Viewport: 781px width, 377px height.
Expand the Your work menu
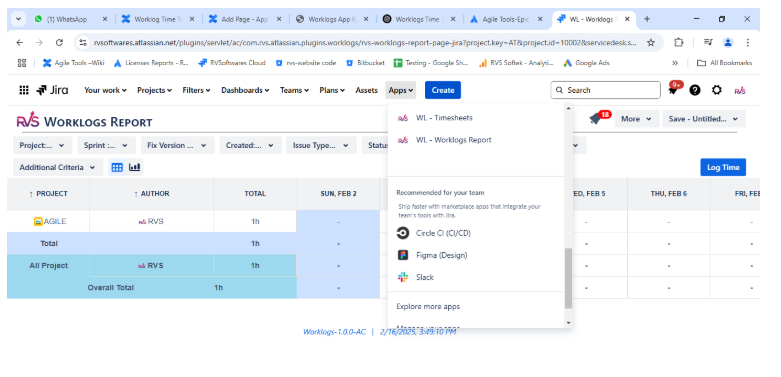tap(105, 90)
